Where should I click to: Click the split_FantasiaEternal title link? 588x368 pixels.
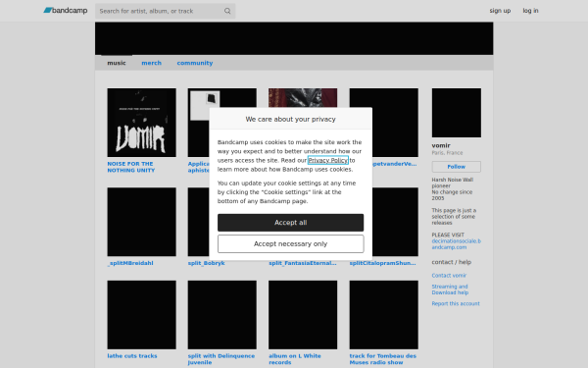click(x=303, y=263)
